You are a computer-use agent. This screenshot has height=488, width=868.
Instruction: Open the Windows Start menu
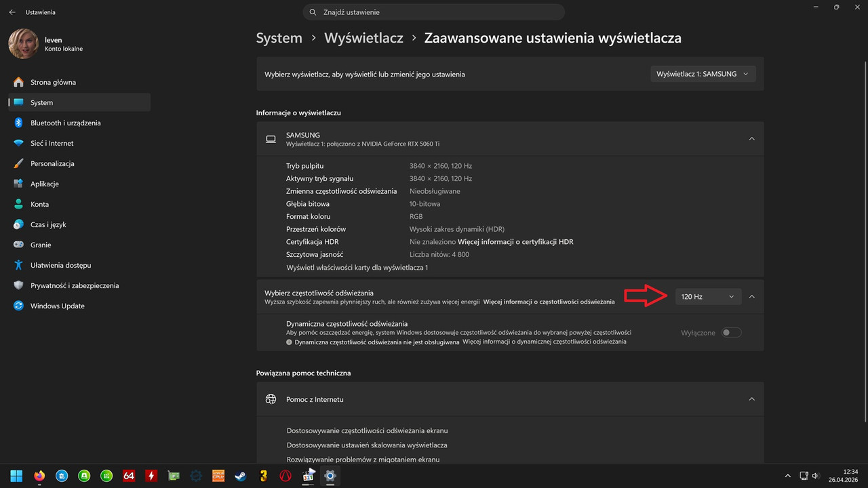[x=16, y=476]
